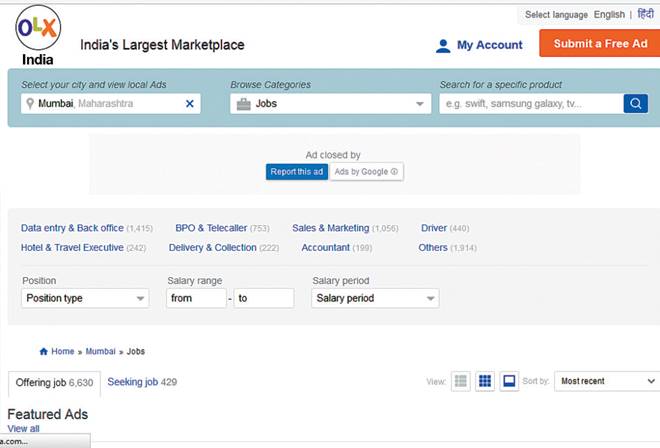
Task: Click the Home breadcrumb house icon
Action: [x=43, y=352]
